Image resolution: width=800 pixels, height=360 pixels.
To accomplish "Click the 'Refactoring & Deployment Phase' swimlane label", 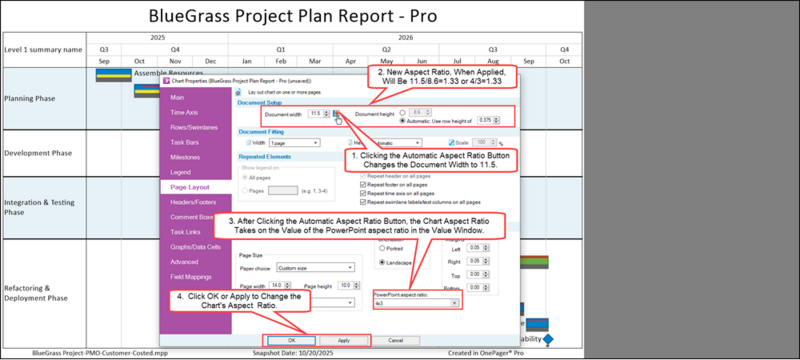I will [x=36, y=293].
